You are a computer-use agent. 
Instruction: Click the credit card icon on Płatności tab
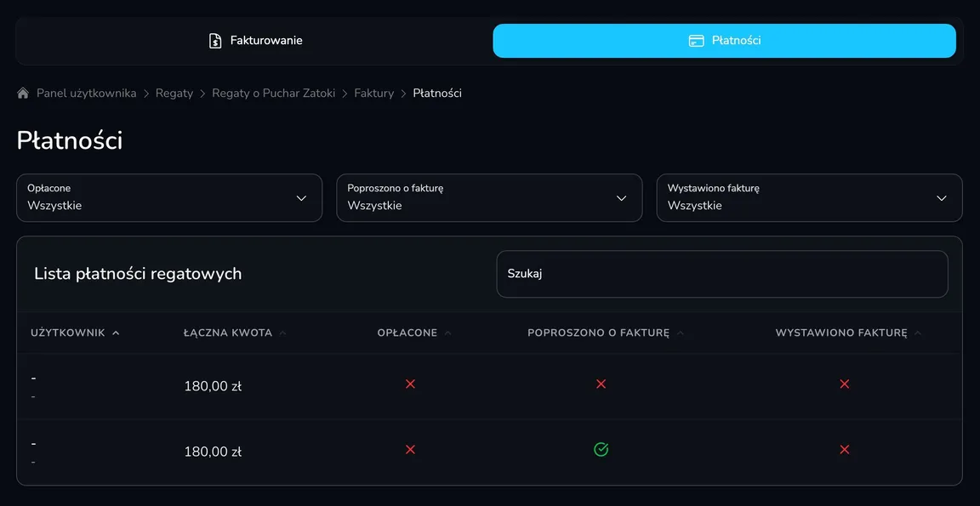pos(696,41)
